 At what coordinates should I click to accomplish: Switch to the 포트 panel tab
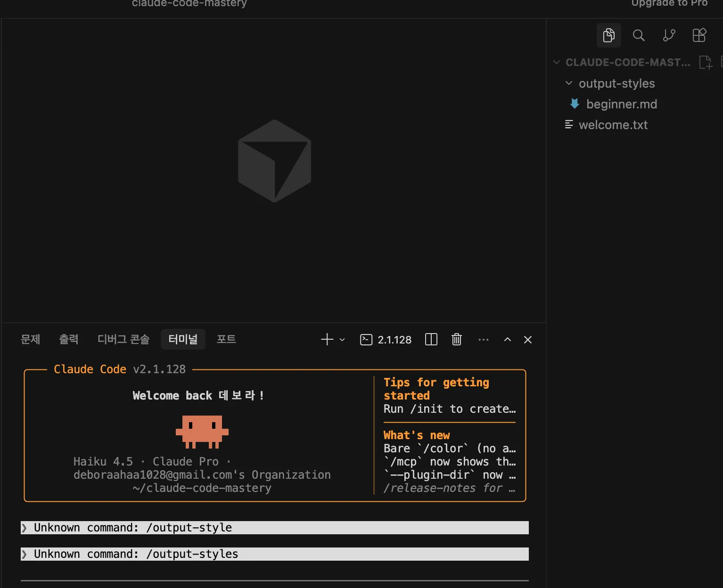click(x=226, y=339)
